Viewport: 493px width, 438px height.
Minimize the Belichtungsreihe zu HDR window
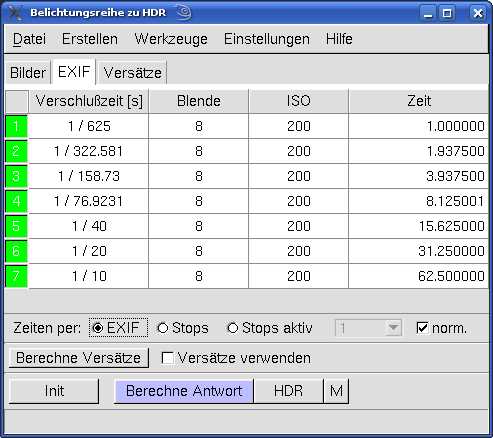pos(428,13)
